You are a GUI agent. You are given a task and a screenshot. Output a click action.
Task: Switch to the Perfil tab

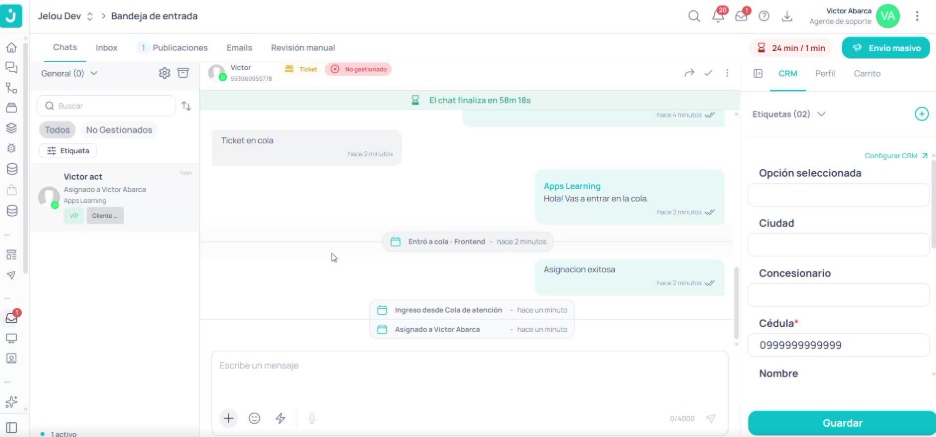[x=825, y=73]
